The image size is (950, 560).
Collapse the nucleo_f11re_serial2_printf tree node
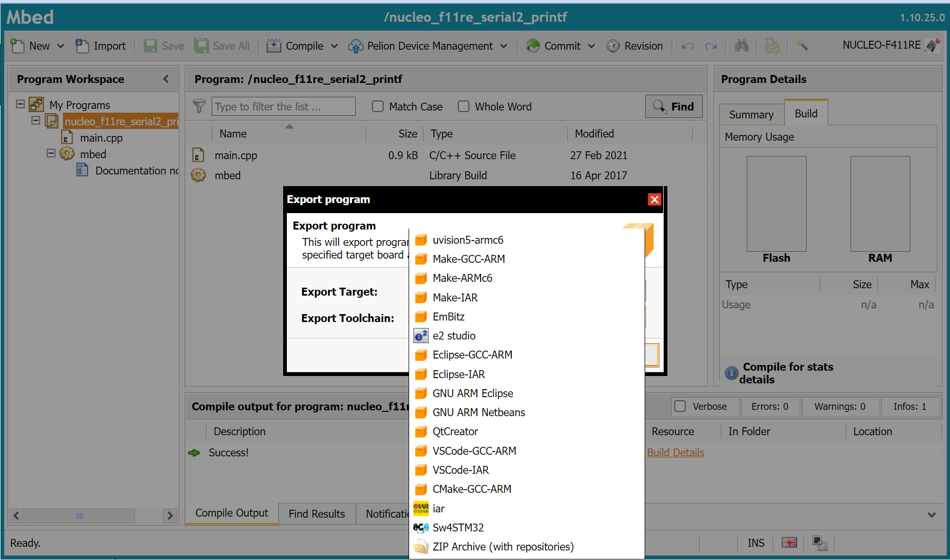[x=35, y=121]
